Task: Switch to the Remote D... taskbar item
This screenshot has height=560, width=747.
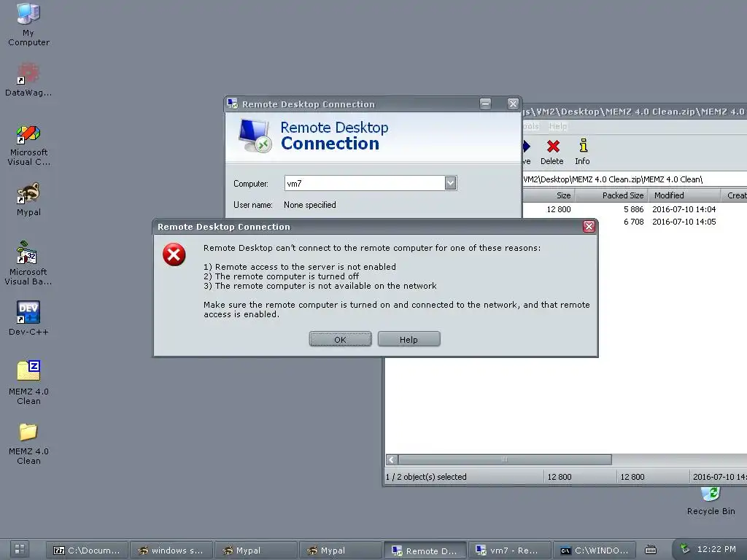Action: click(425, 551)
